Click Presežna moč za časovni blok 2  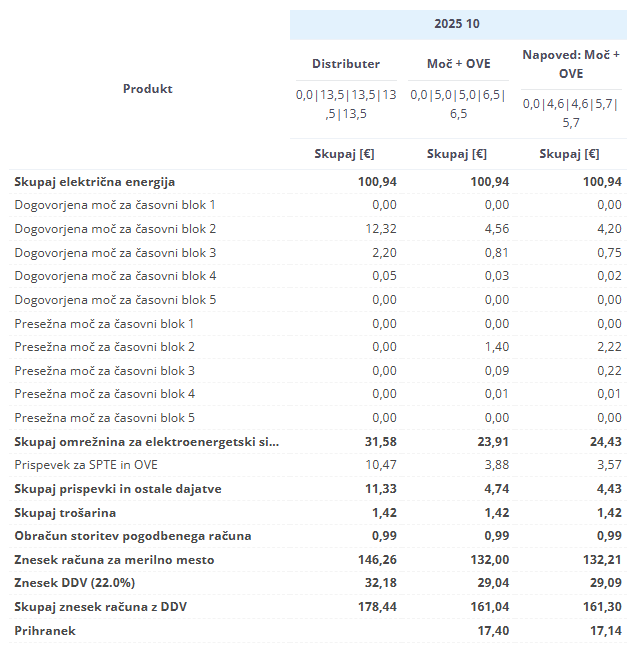click(x=104, y=347)
